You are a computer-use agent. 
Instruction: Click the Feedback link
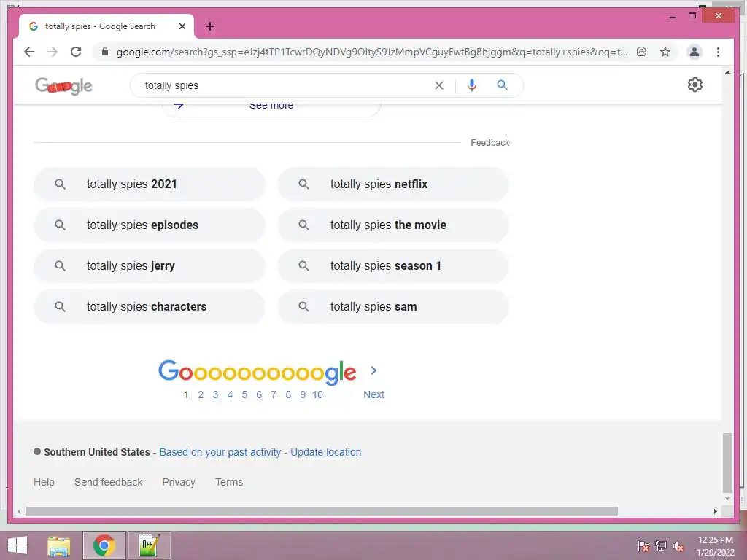489,143
